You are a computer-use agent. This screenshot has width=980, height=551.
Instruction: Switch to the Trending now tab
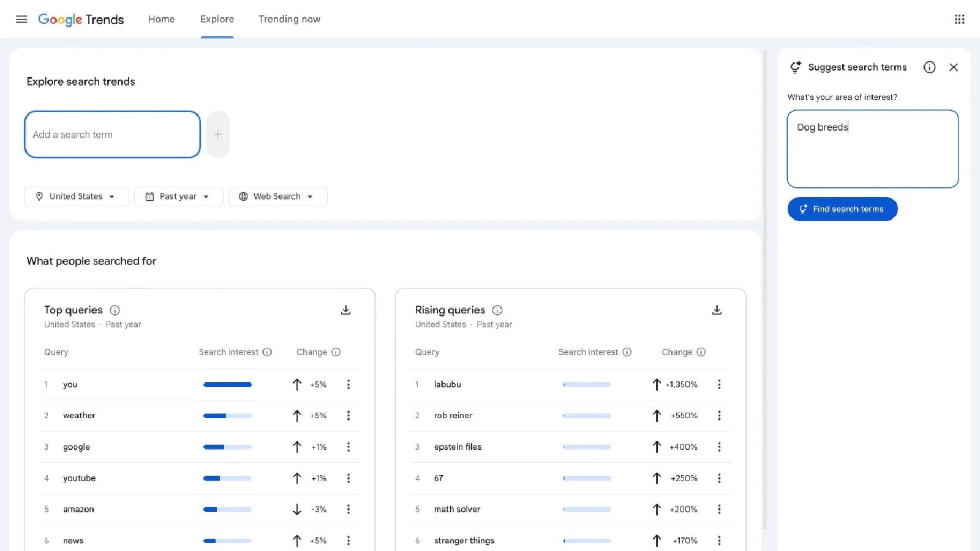coord(289,19)
